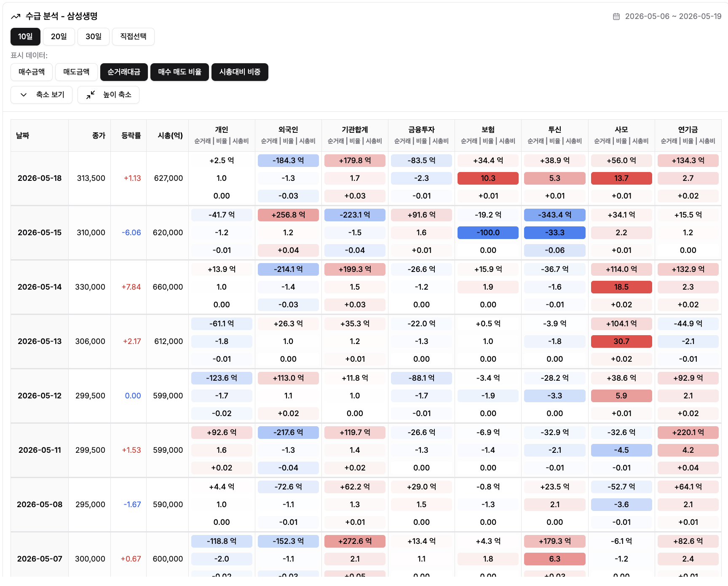This screenshot has width=728, height=586.
Task: Click the change rate -6.06
Action: (x=131, y=233)
